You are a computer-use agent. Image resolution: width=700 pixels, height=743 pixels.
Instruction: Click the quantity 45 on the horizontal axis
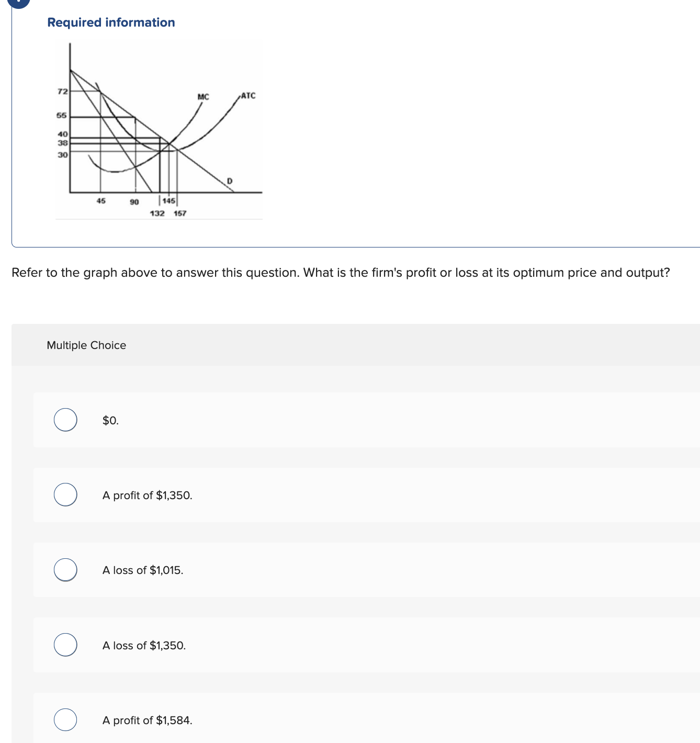[100, 200]
